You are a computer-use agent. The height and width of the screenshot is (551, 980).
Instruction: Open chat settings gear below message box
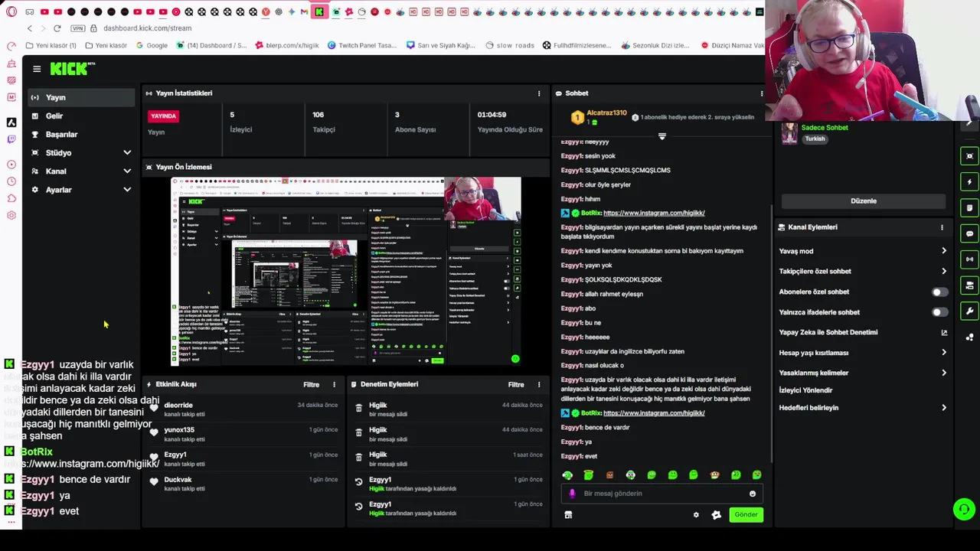pyautogui.click(x=696, y=515)
